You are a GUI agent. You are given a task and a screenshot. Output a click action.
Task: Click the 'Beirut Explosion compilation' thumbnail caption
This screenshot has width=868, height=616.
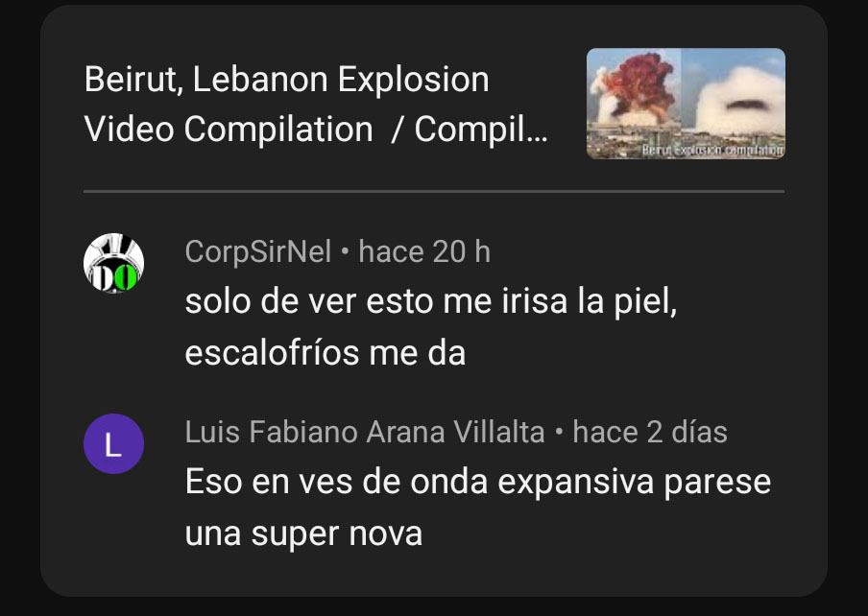[712, 150]
